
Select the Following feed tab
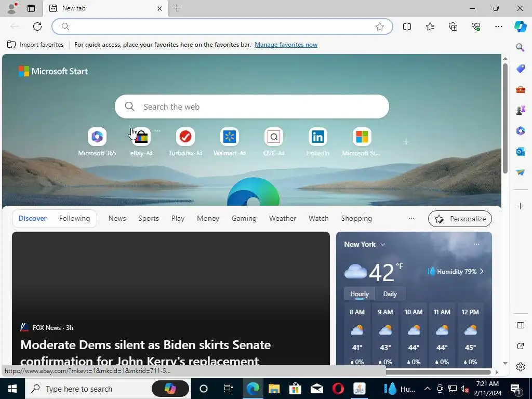(x=74, y=219)
